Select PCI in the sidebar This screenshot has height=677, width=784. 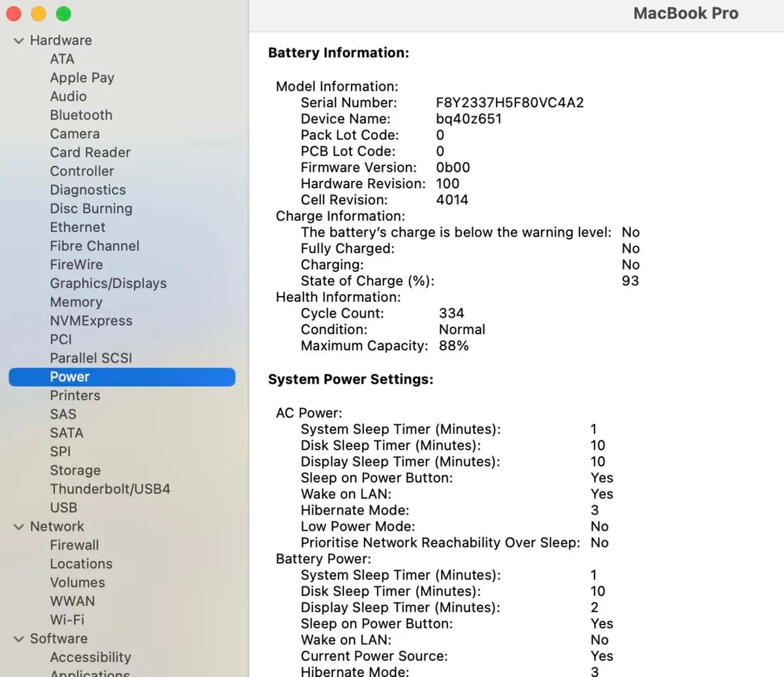point(61,340)
